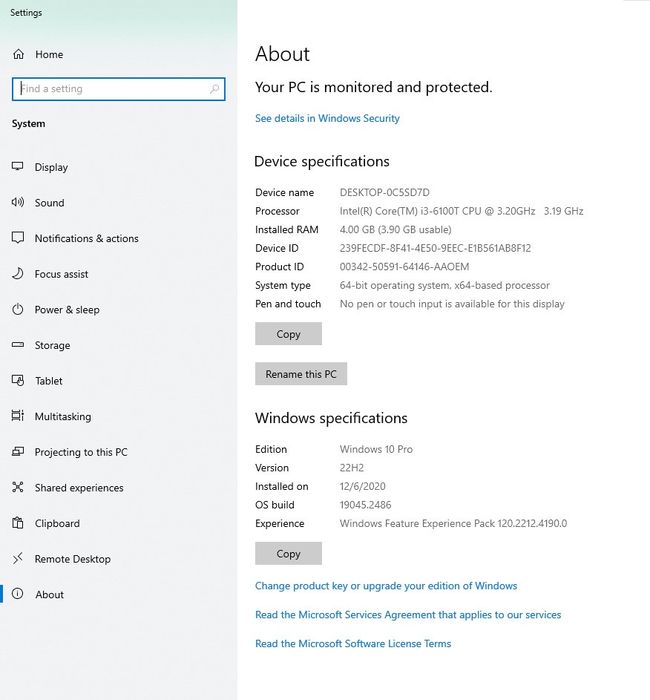
Task: Go to Home in Settings
Action: tap(49, 54)
